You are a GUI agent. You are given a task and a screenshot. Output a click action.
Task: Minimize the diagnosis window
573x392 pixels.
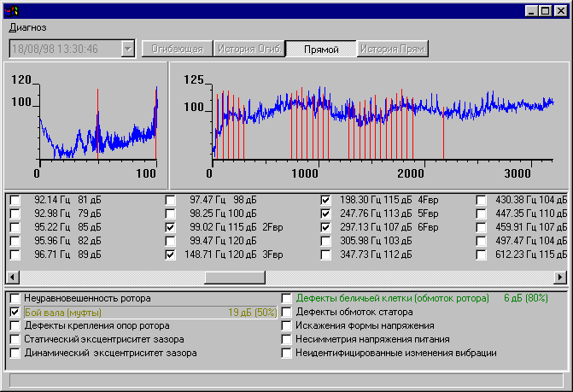532,11
